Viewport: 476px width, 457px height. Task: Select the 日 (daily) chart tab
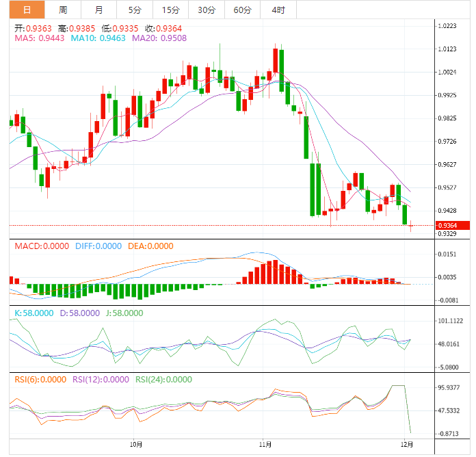pyautogui.click(x=27, y=10)
